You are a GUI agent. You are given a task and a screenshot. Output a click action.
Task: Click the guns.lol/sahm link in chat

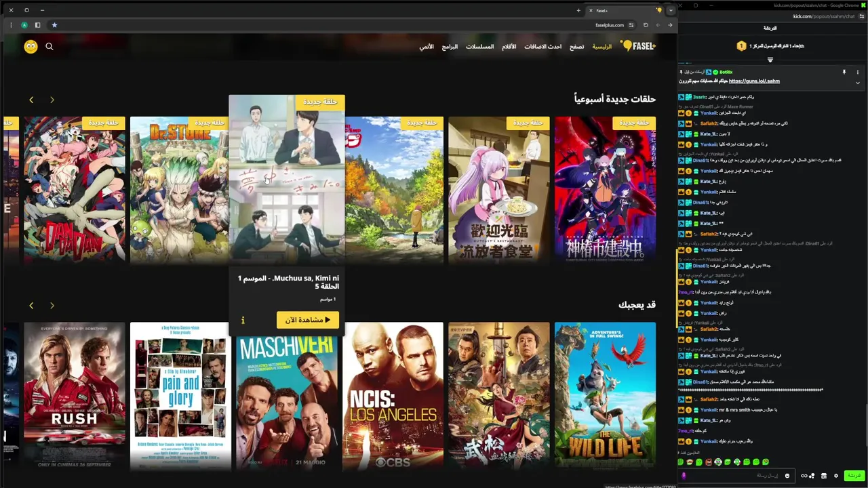(x=754, y=81)
